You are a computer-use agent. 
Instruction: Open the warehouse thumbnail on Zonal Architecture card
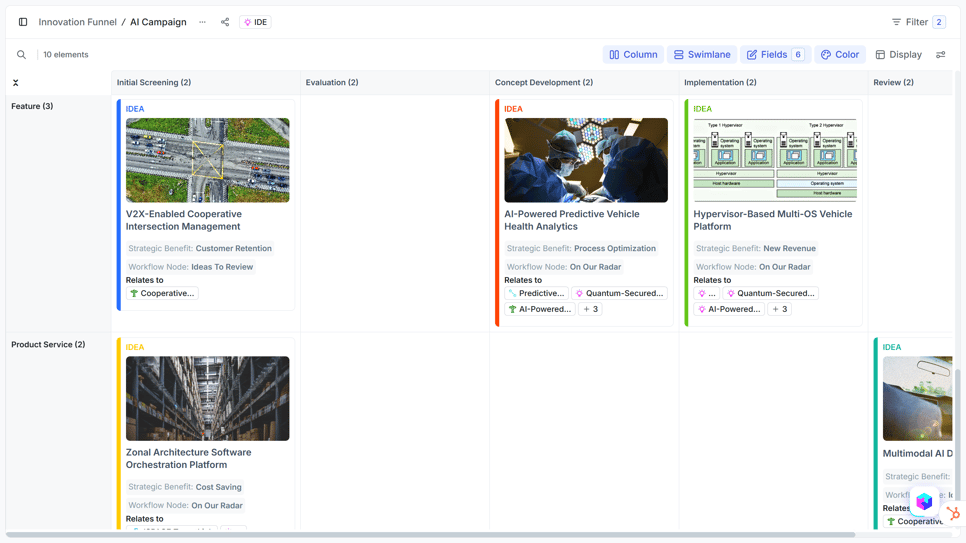208,398
